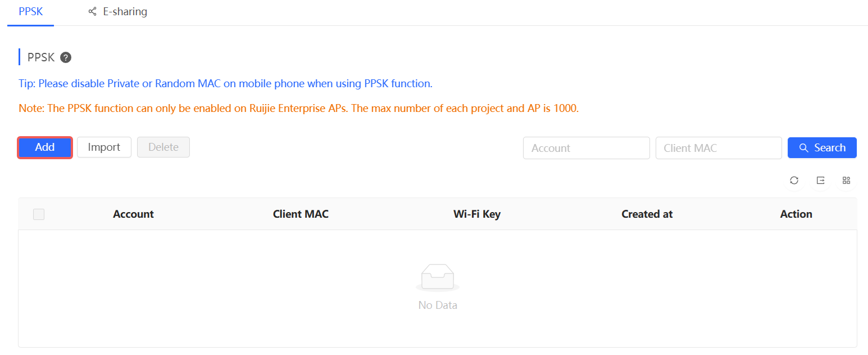Click the orange Note text about Ruijie APs
Screen dimensions: 868x355
pyautogui.click(x=298, y=109)
